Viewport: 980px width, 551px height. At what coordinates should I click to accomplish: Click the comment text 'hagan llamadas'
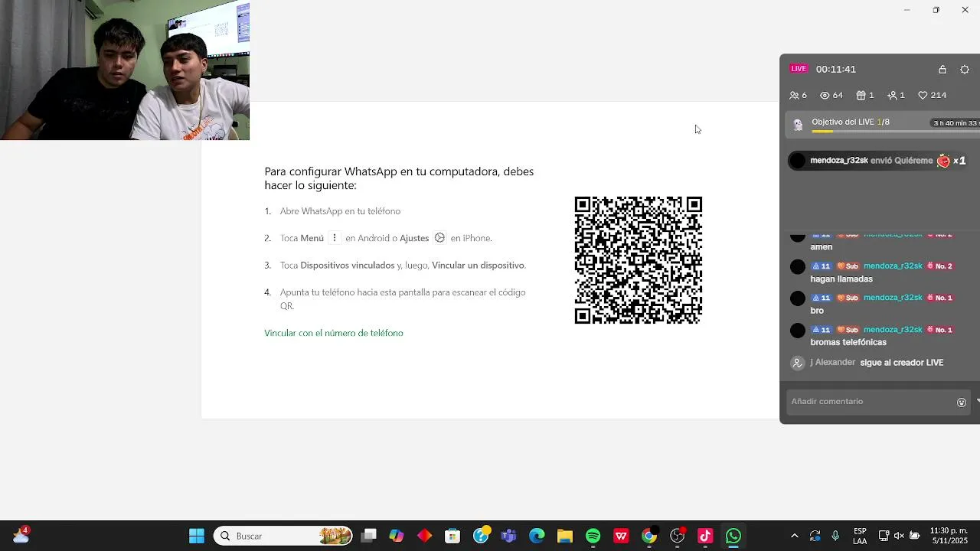(841, 279)
